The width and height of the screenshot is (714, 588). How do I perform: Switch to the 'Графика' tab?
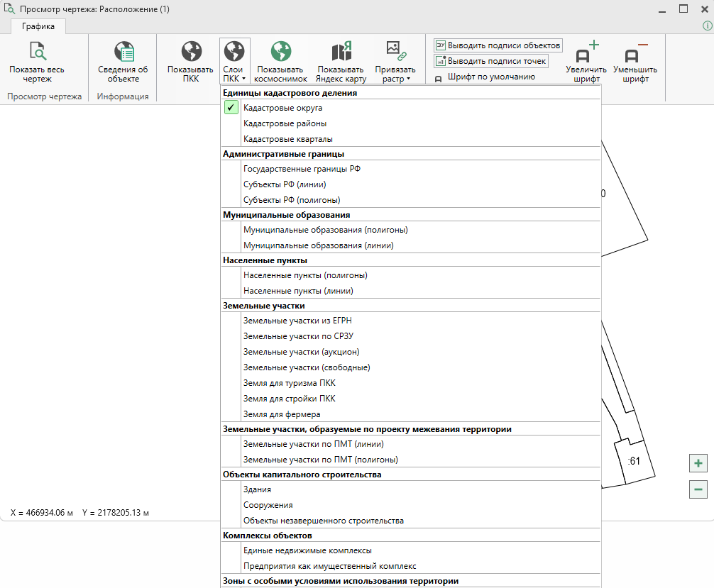[38, 26]
